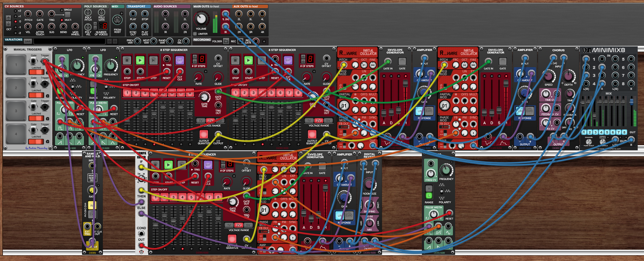Click the next variation arrow button
This screenshot has height=261, width=644.
point(115,41)
